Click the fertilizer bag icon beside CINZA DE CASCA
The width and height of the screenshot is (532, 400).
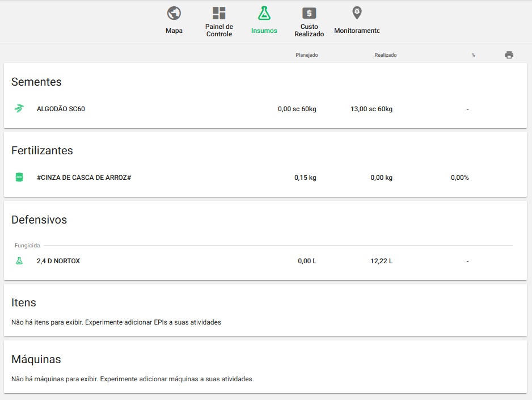19,178
